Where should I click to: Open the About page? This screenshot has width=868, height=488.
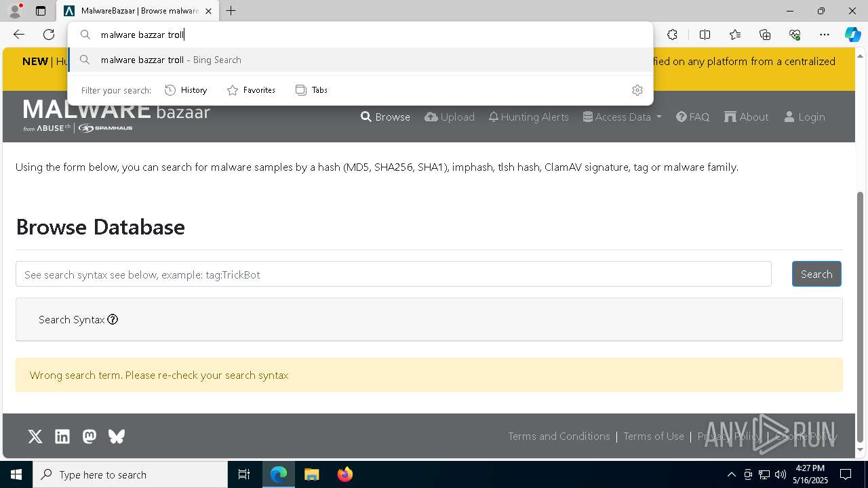pyautogui.click(x=746, y=117)
